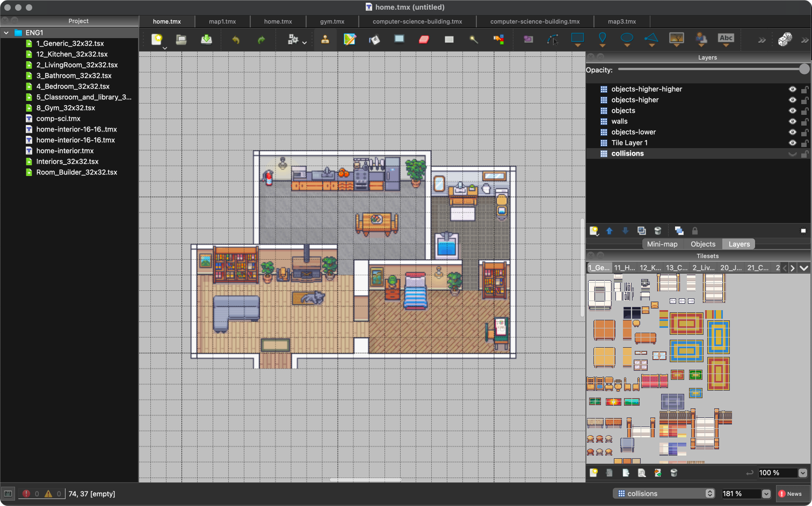
Task: Click the New Layer icon below the layers
Action: tap(594, 231)
